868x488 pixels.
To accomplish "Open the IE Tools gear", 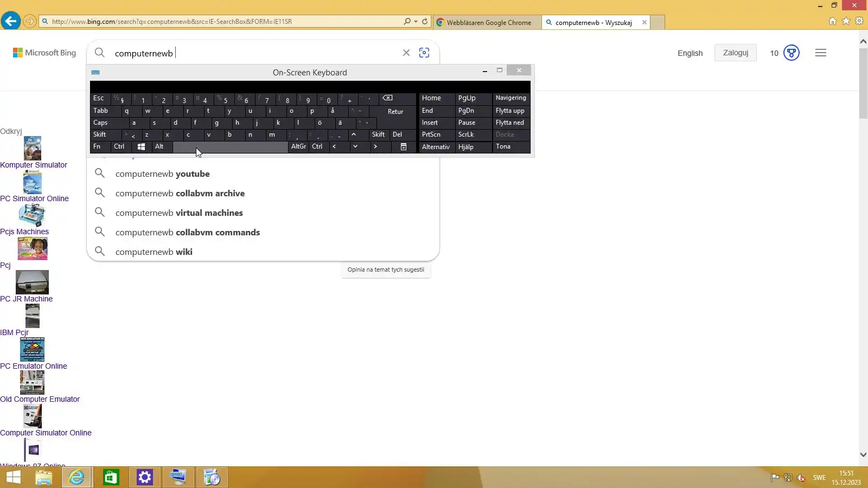I will point(859,21).
